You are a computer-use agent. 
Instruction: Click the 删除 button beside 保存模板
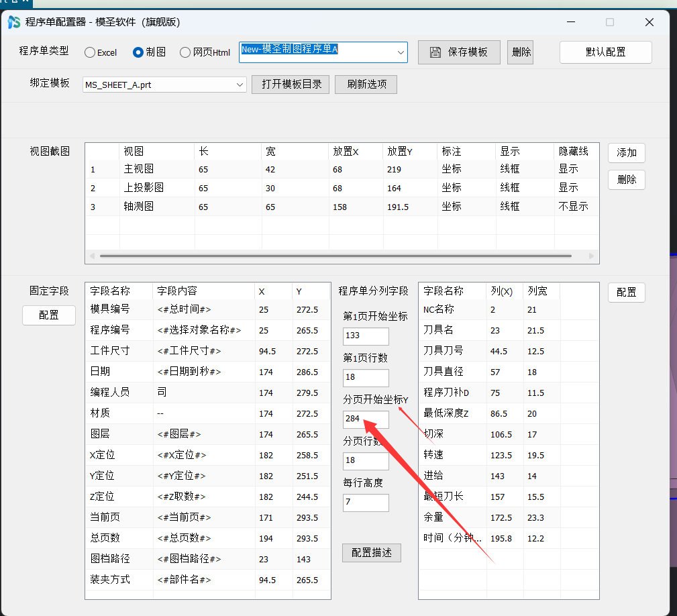520,52
